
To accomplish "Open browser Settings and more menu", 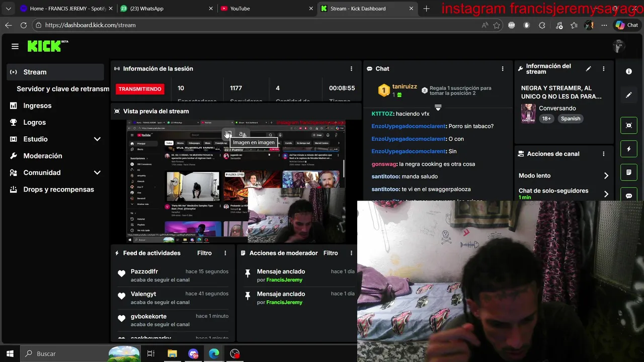I will 604,25.
